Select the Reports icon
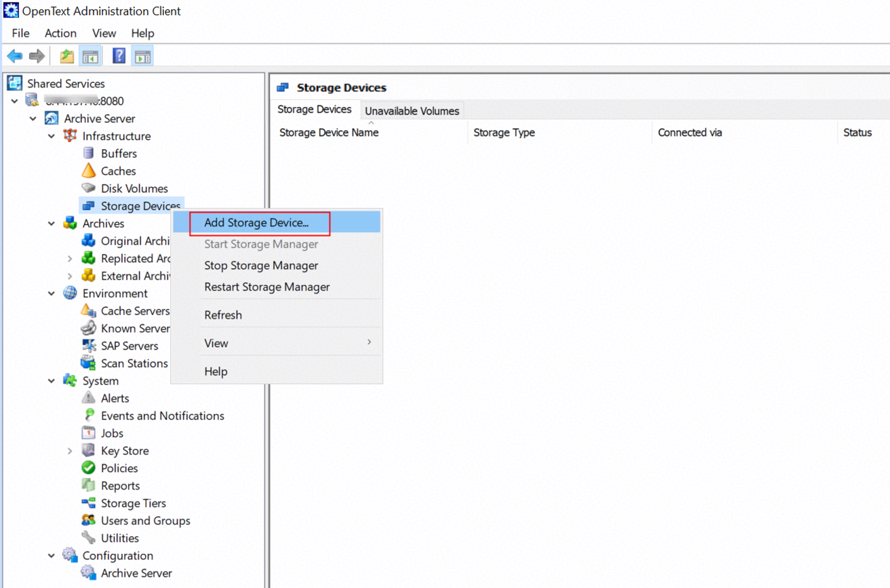The image size is (890, 588). click(88, 486)
